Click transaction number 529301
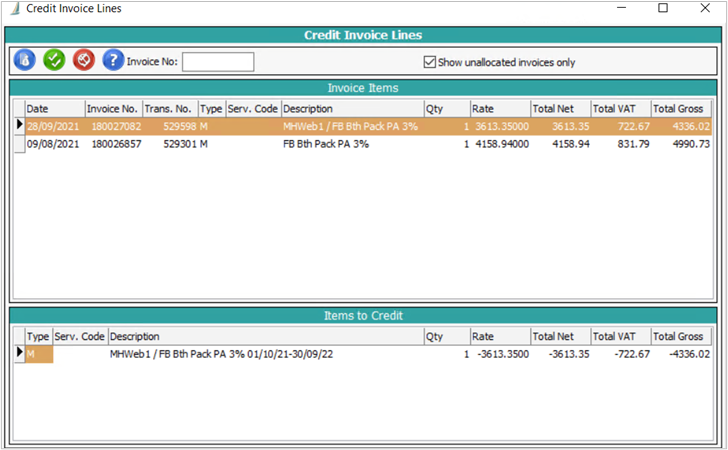Viewport: 728px width, 450px height. pos(180,144)
